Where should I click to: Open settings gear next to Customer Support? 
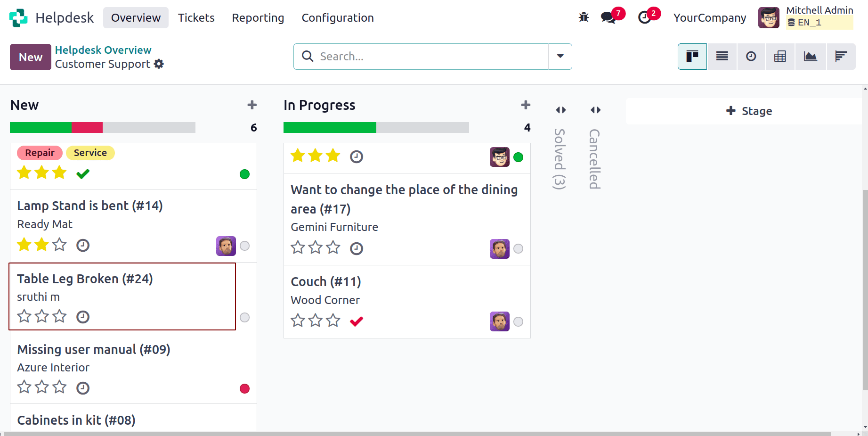coord(159,64)
